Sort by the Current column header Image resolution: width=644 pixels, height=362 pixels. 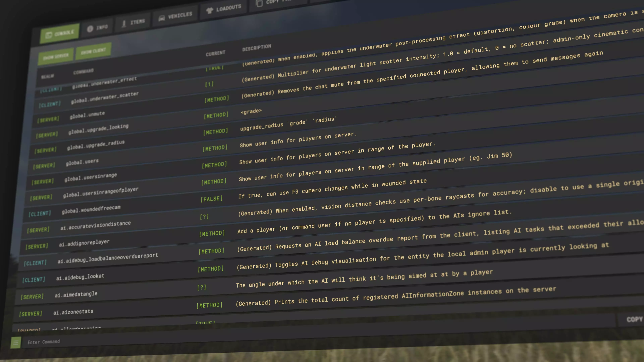215,53
